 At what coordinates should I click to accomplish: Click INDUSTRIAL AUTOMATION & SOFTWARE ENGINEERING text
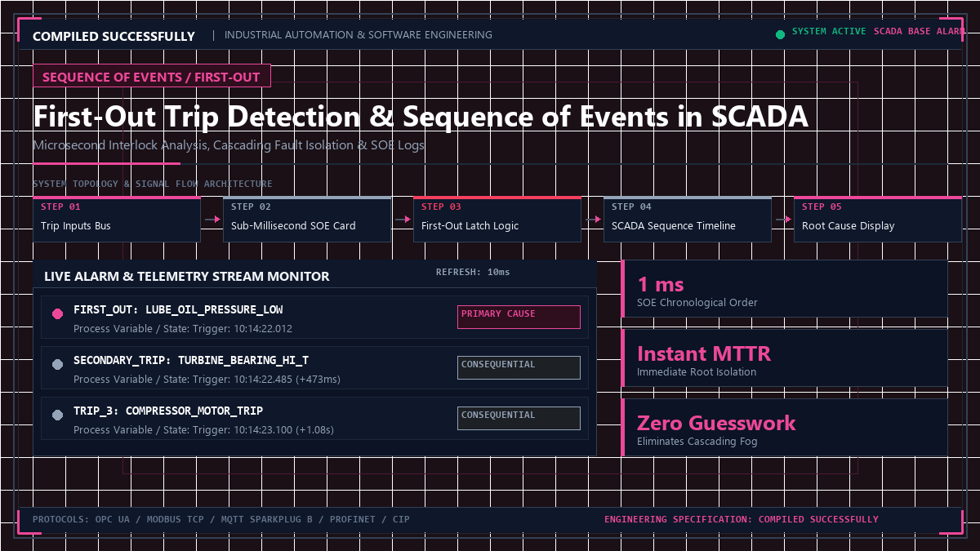click(x=359, y=35)
